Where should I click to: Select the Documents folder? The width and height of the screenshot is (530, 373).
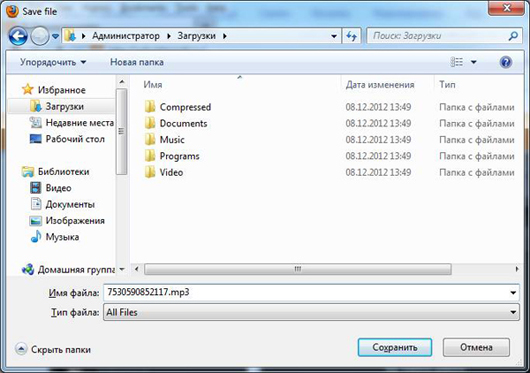pos(183,123)
